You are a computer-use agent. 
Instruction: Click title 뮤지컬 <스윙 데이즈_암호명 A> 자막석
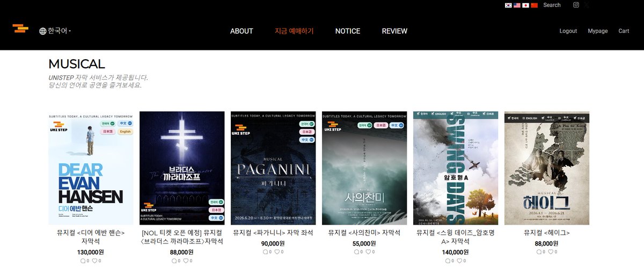[456, 237]
